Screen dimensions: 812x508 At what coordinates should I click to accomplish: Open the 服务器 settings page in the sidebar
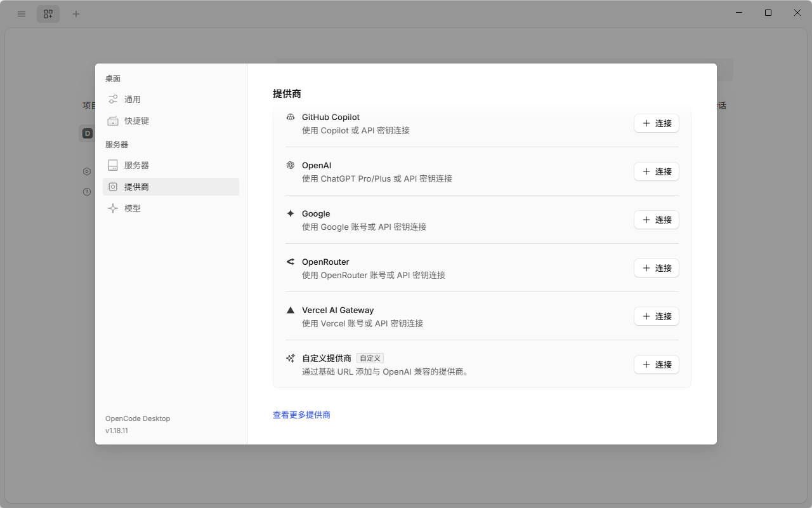tap(171, 165)
